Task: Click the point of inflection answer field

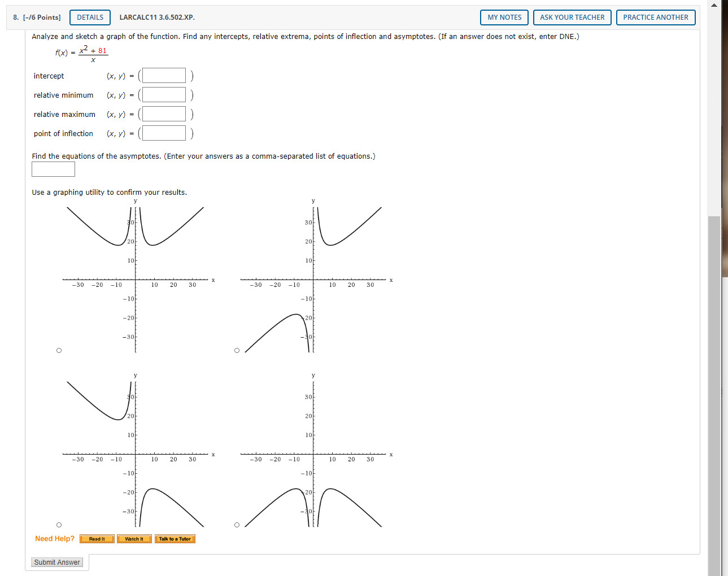Action: point(163,133)
